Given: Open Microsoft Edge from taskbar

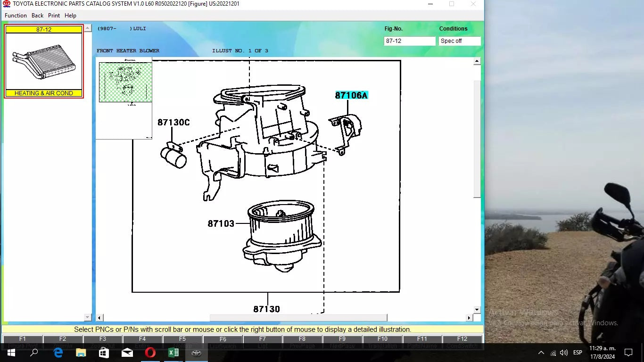Looking at the screenshot, I should [58, 353].
